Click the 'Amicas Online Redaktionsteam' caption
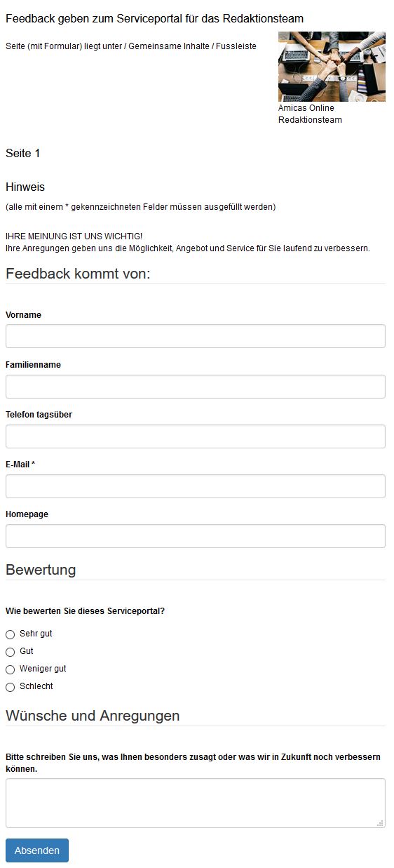 (310, 114)
